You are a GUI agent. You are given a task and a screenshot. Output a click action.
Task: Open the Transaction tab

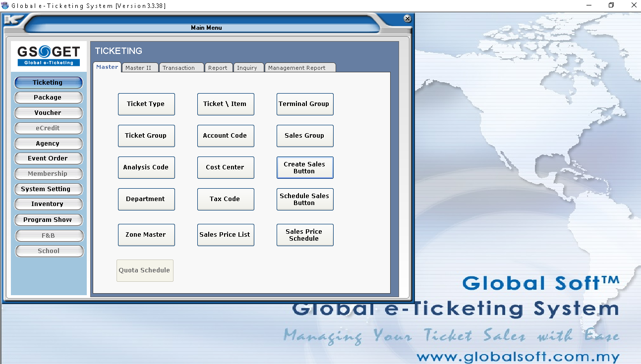[x=181, y=67]
